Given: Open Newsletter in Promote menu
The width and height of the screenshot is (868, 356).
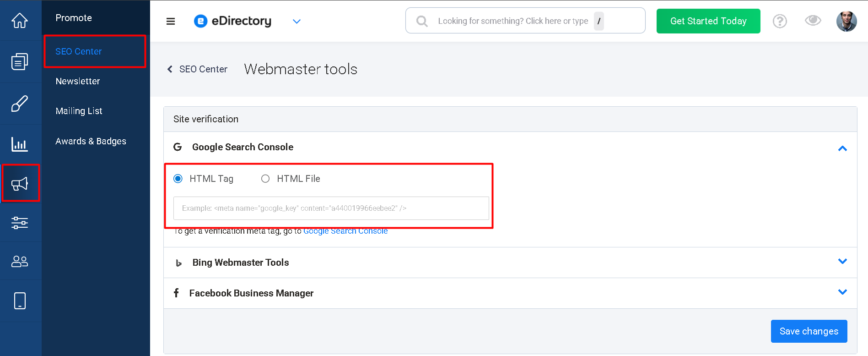Looking at the screenshot, I should tap(78, 81).
